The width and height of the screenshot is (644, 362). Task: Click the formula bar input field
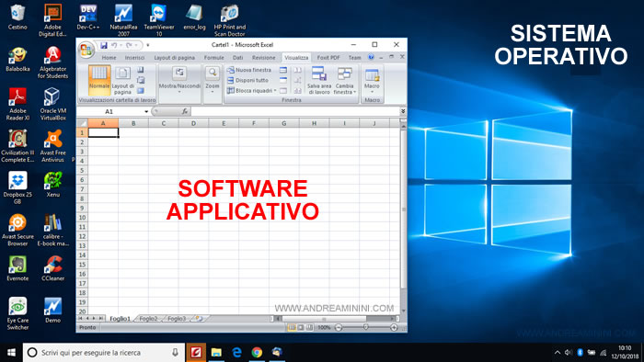point(295,111)
